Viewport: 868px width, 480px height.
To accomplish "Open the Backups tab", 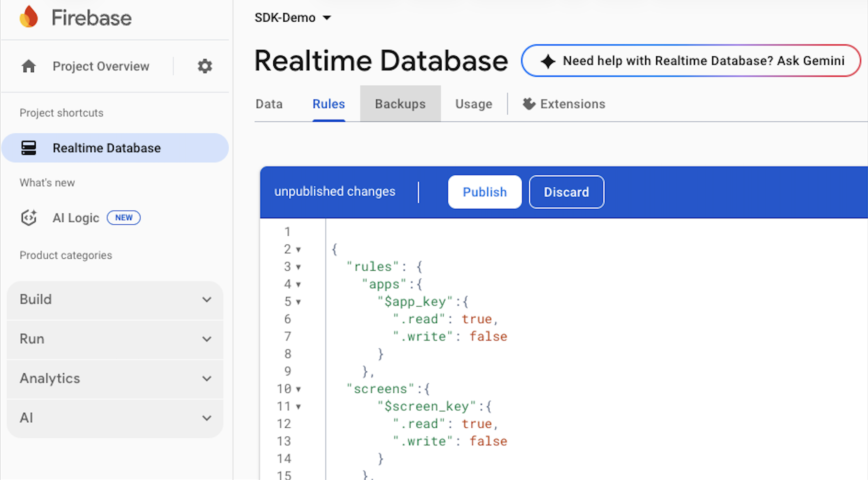I will tap(400, 103).
